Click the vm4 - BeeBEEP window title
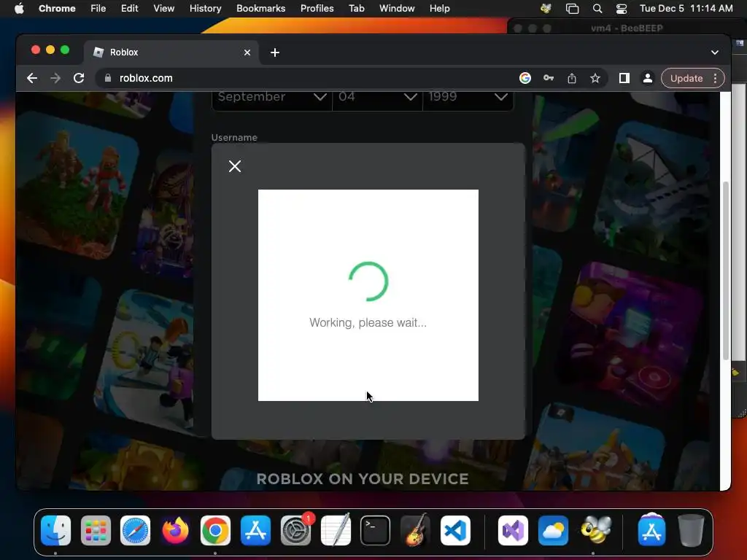Viewport: 747px width, 560px height. [x=627, y=28]
